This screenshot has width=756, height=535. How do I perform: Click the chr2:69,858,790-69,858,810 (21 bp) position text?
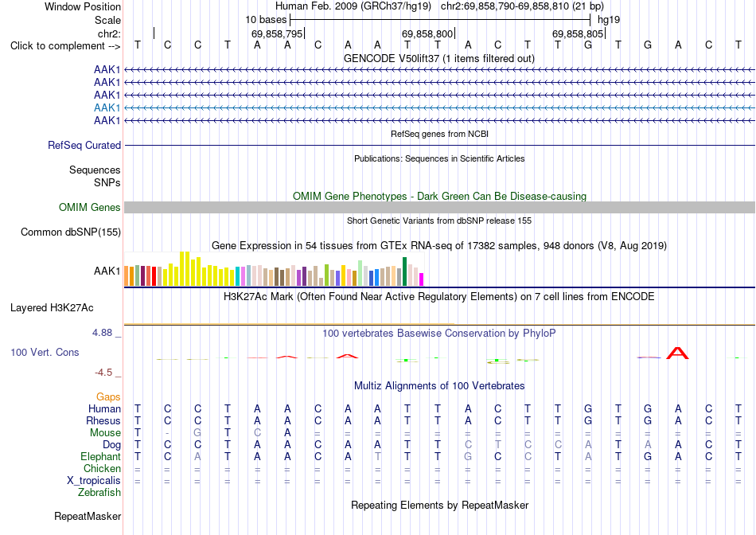(x=522, y=6)
